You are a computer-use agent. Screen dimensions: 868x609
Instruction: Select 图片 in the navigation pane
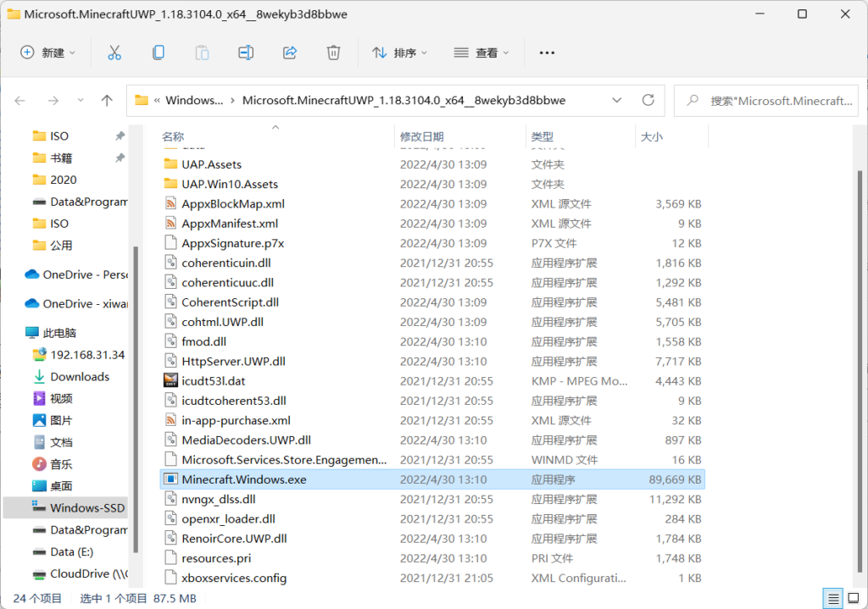click(x=61, y=420)
